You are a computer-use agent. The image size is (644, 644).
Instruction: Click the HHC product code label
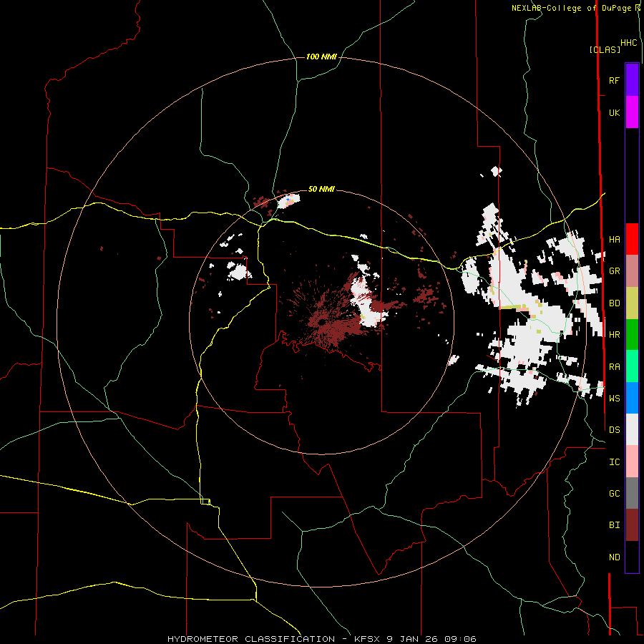pyautogui.click(x=628, y=43)
